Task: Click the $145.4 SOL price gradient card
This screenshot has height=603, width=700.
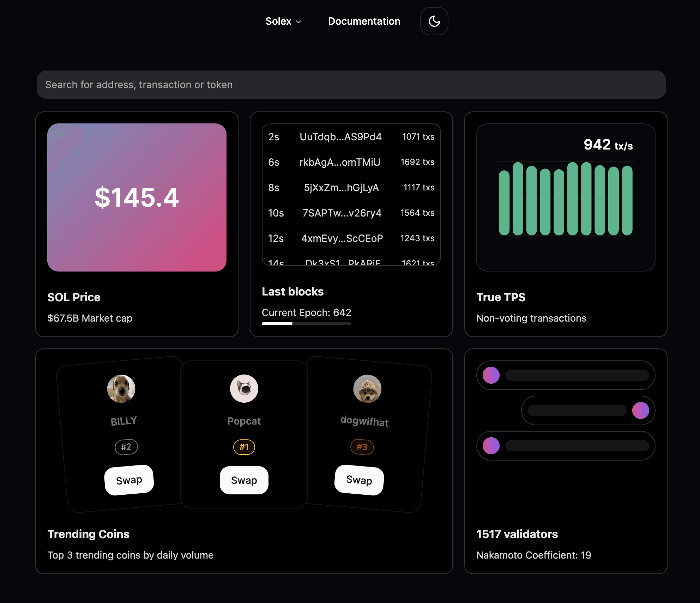Action: tap(137, 197)
